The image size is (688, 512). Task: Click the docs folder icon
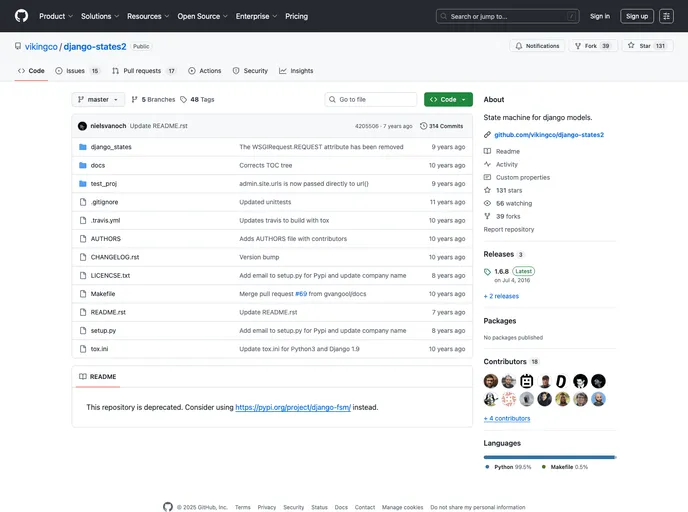[x=82, y=165]
